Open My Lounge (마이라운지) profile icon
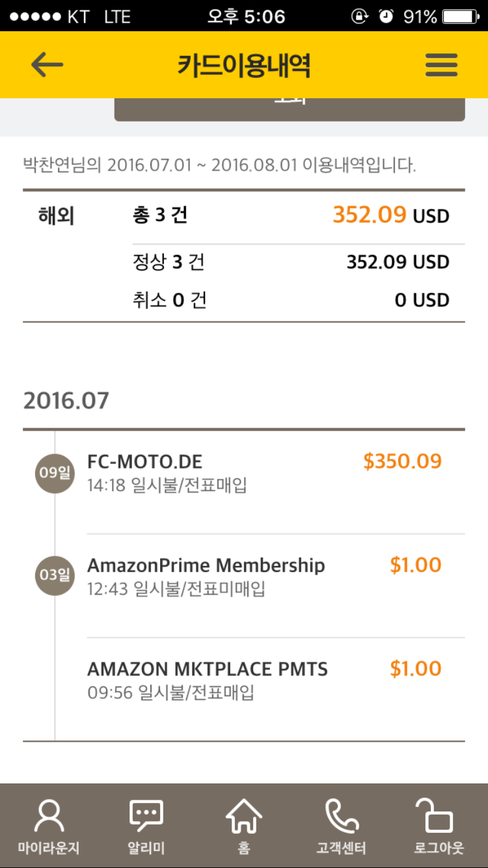Viewport: 488px width, 868px height. (49, 817)
